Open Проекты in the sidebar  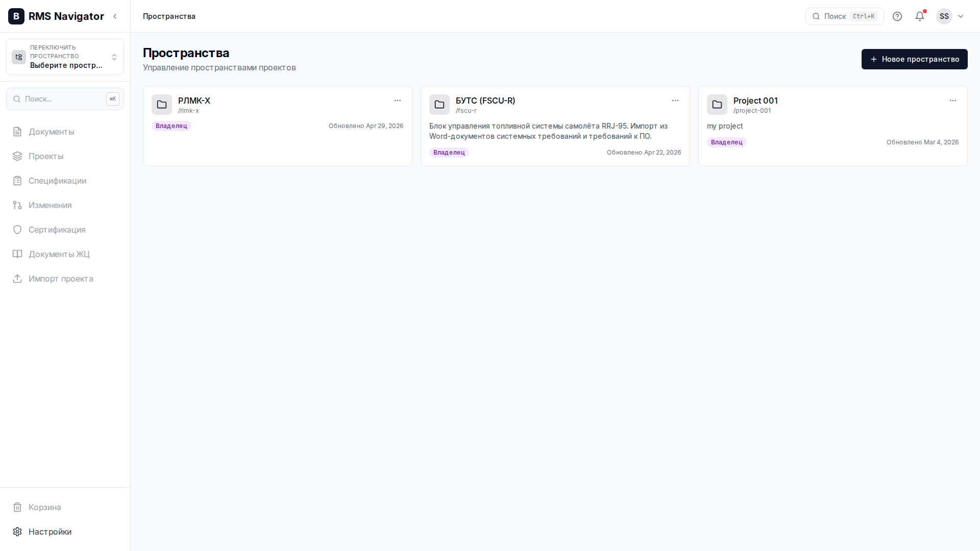click(65, 156)
